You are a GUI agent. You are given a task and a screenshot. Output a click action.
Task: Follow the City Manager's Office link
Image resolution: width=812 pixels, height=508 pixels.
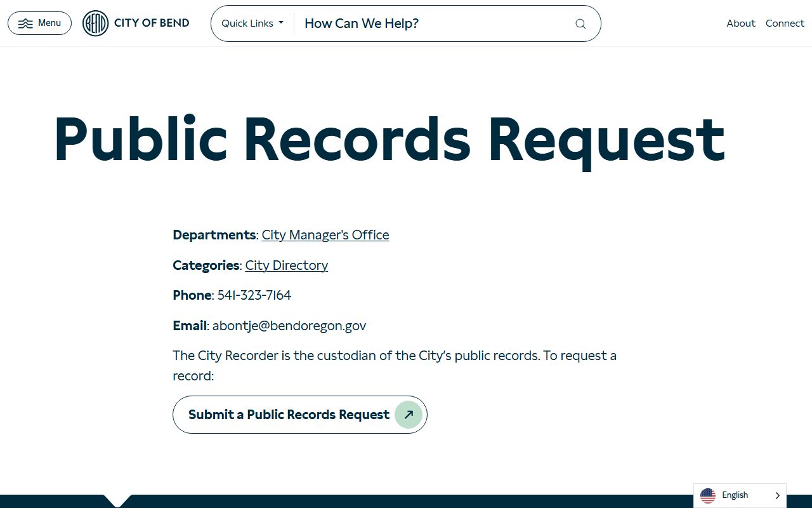pos(325,235)
